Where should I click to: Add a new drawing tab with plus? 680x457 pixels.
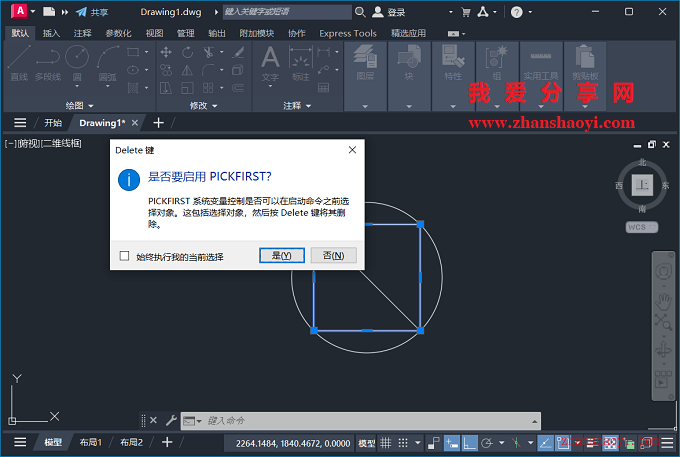[x=158, y=123]
